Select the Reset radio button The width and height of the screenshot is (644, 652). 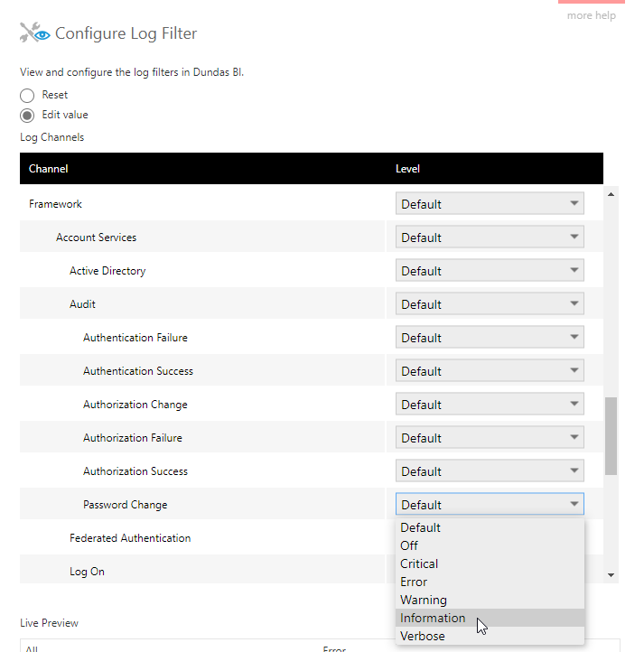point(27,95)
